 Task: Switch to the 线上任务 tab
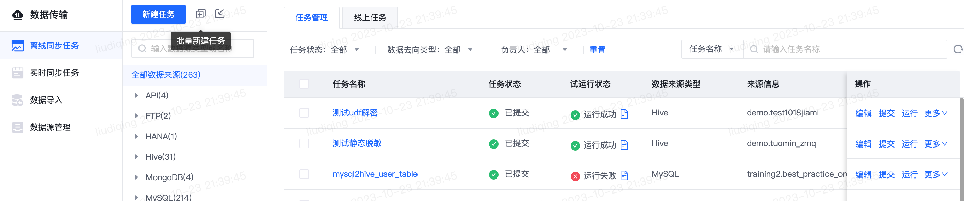pos(370,17)
